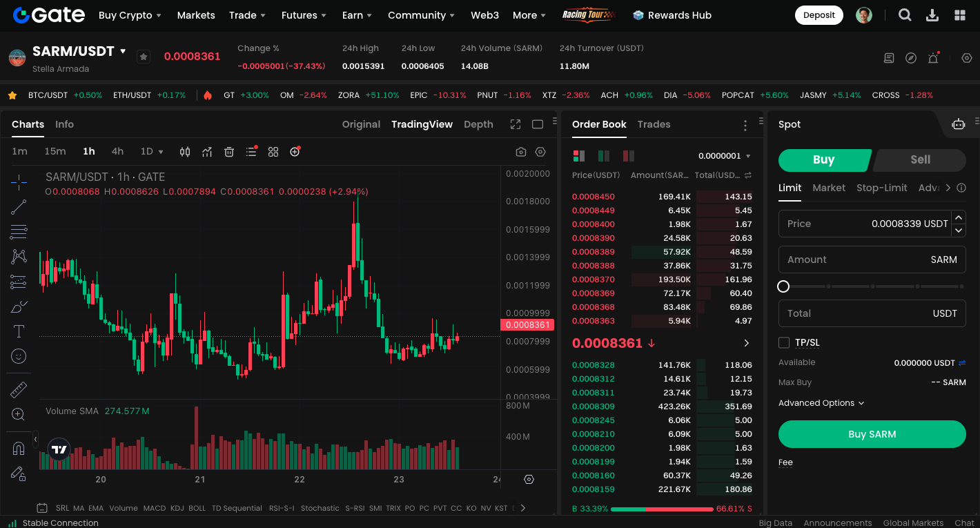980x528 pixels.
Task: Show more order types arrow
Action: point(948,188)
